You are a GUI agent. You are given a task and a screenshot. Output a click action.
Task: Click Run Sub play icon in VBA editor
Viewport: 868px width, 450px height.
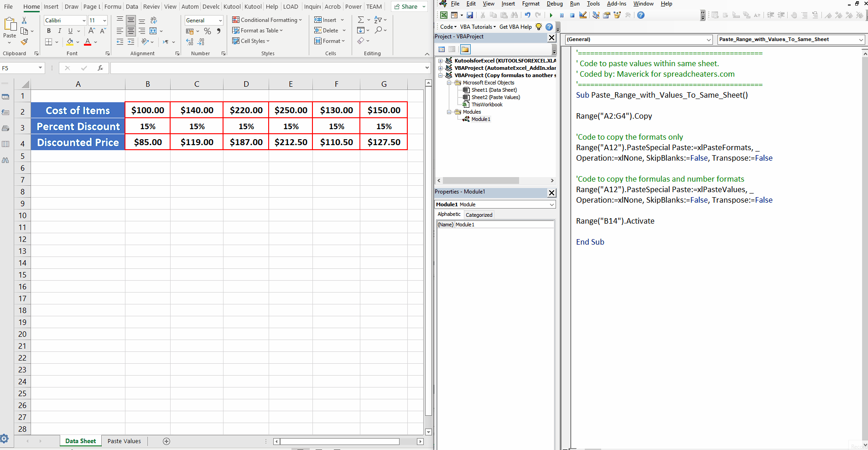(x=551, y=15)
